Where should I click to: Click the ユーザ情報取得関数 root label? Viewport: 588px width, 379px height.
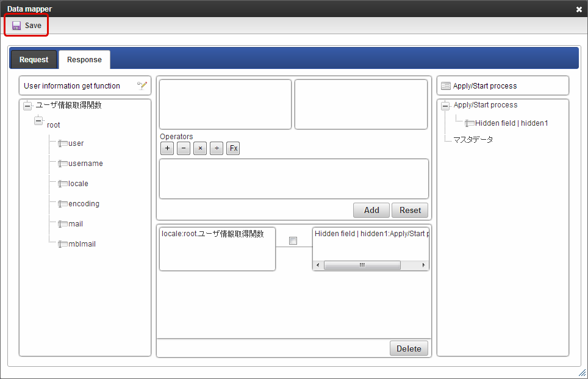coord(68,105)
